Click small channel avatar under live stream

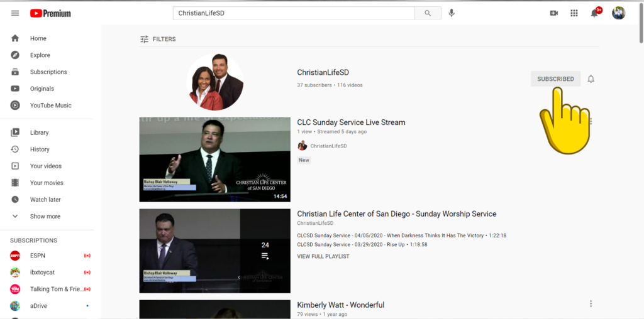tap(303, 146)
